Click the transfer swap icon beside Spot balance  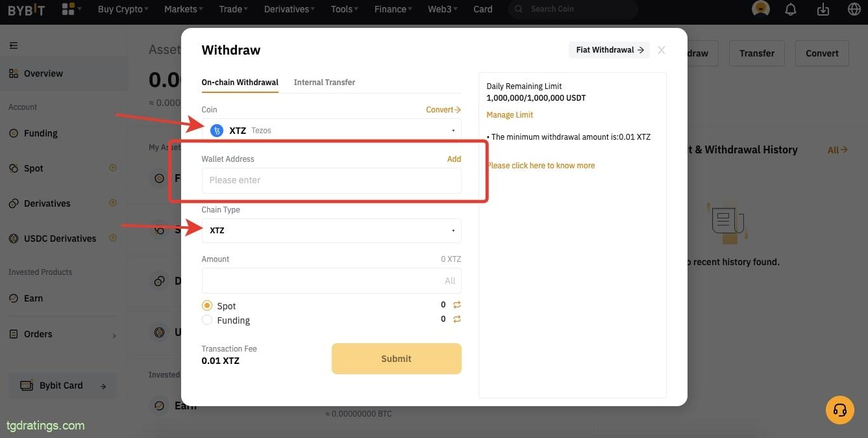[x=457, y=305]
